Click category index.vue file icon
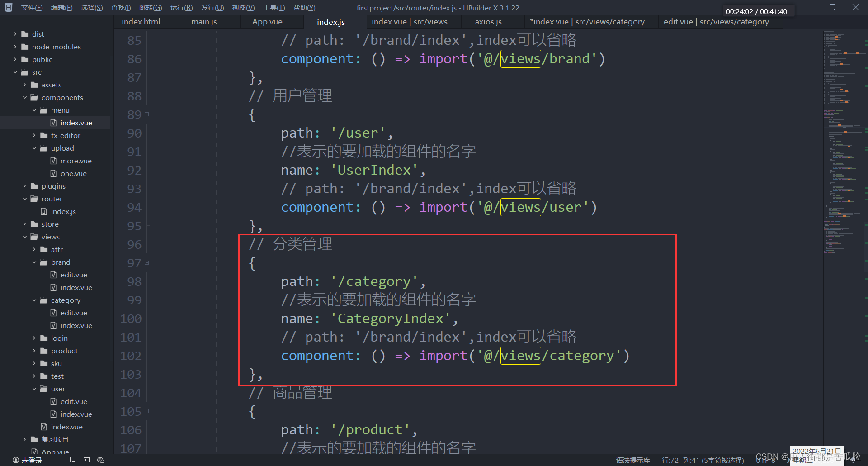 tap(53, 325)
